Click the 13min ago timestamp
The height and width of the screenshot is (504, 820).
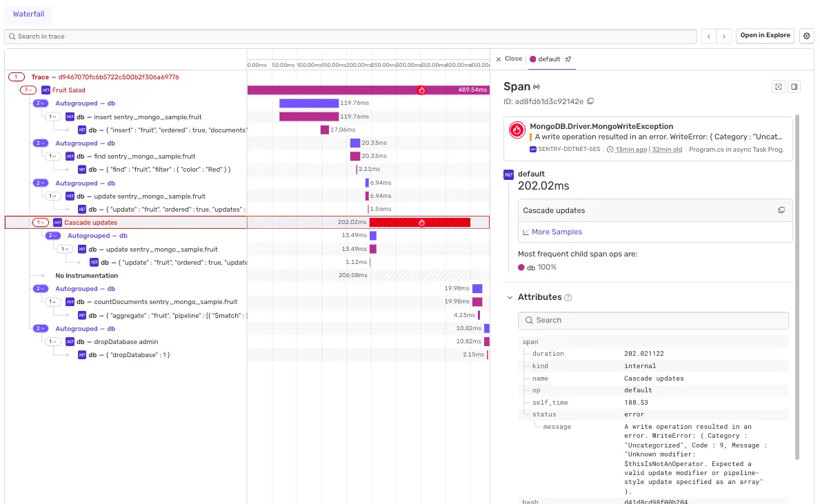(x=630, y=150)
